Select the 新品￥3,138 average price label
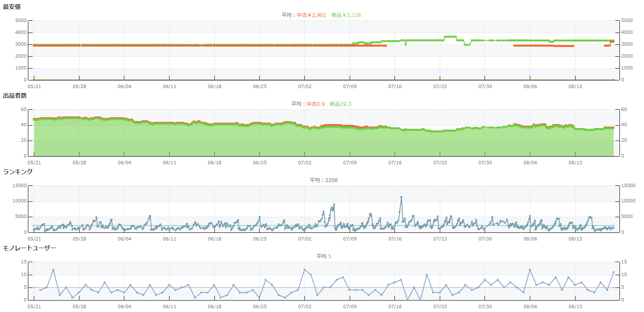 pyautogui.click(x=346, y=15)
